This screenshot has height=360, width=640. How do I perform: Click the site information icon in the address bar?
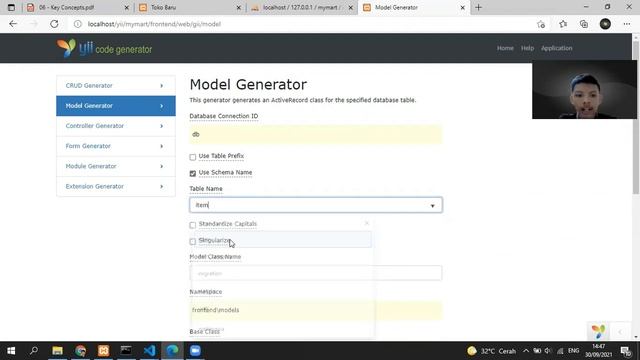point(78,24)
